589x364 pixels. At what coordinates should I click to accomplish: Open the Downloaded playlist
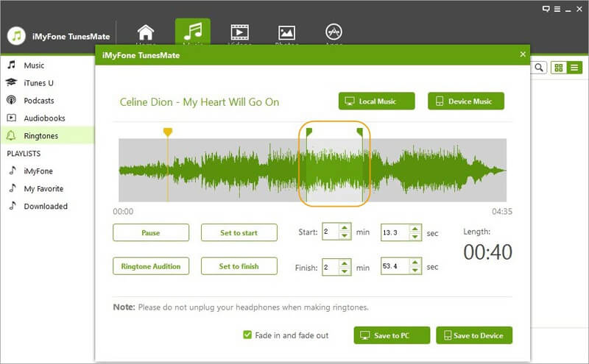(47, 207)
